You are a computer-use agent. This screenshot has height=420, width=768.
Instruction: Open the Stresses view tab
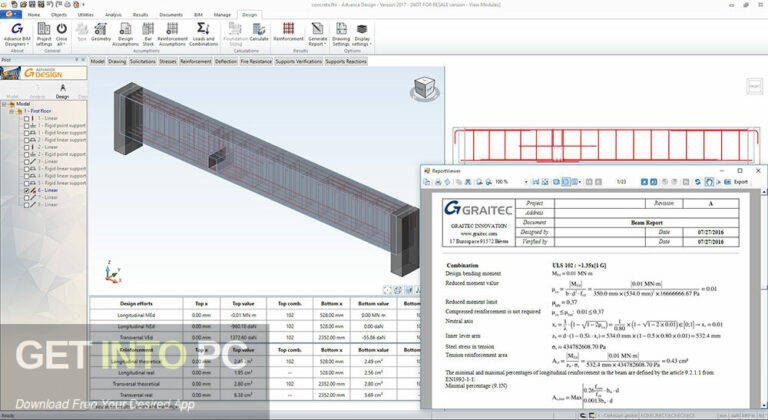[168, 62]
